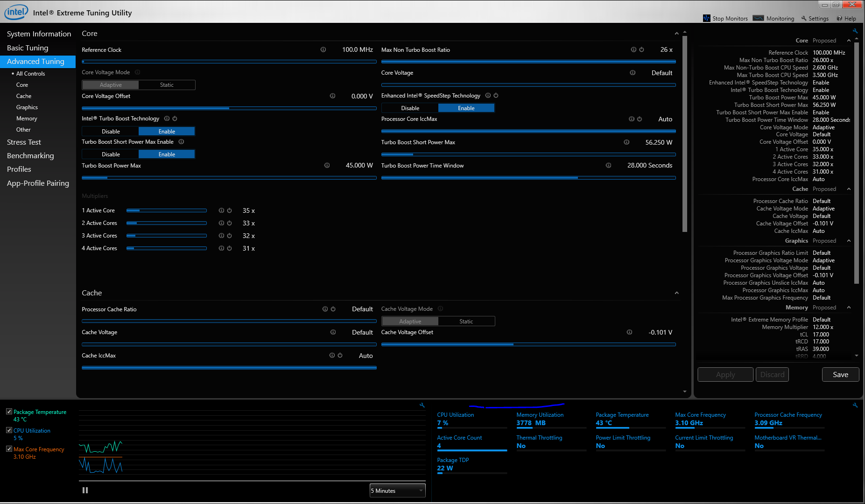Reset Cache IccMax to default
Viewport: 865px width, 504px height.
click(x=340, y=356)
